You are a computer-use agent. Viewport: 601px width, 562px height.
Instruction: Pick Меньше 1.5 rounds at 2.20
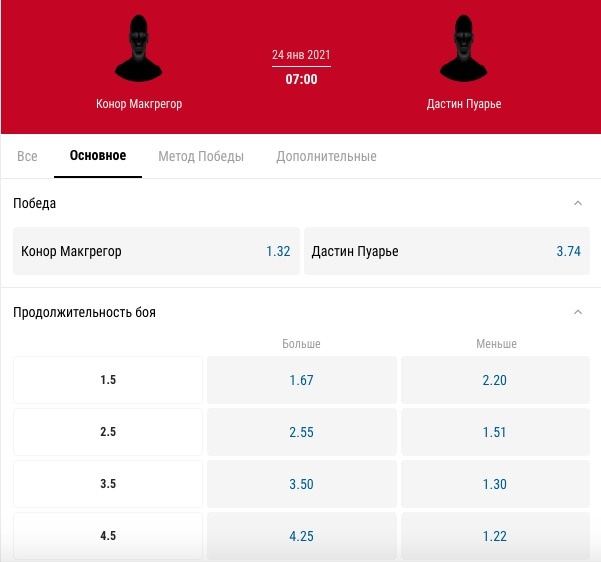pos(495,381)
